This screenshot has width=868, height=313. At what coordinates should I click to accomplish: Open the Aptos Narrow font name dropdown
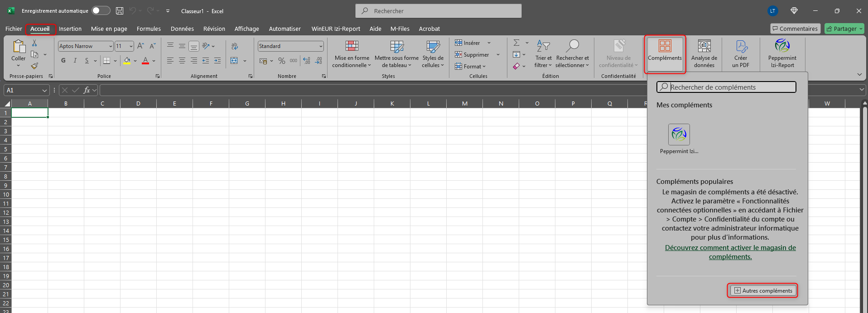coord(111,46)
